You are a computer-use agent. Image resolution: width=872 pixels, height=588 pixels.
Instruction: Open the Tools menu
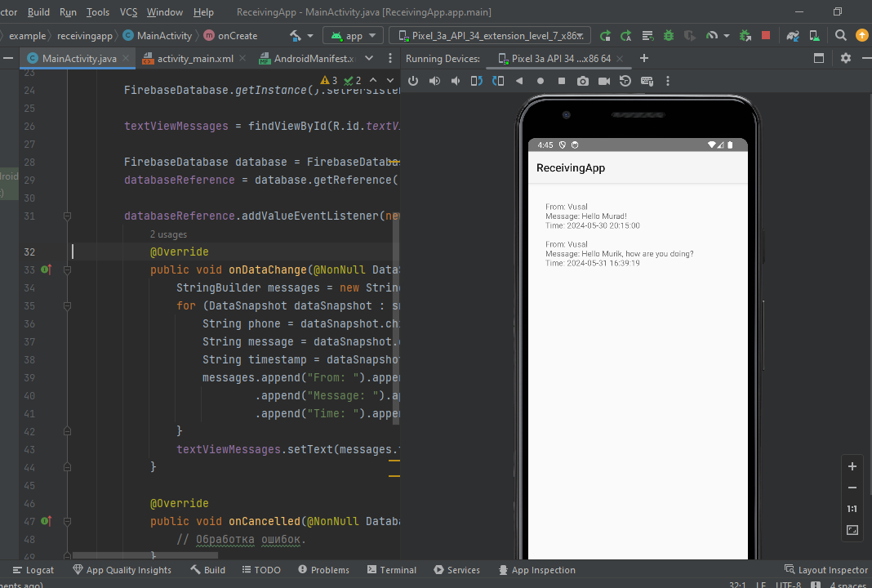pyautogui.click(x=98, y=12)
